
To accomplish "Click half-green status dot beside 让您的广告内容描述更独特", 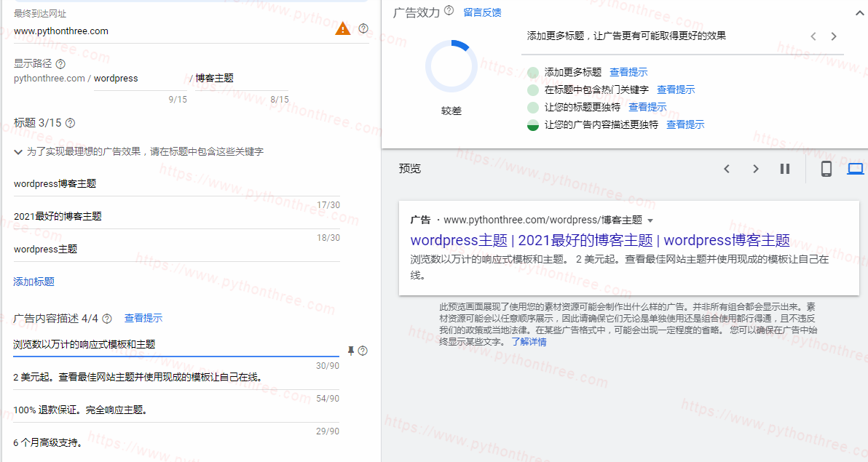I will 533,125.
